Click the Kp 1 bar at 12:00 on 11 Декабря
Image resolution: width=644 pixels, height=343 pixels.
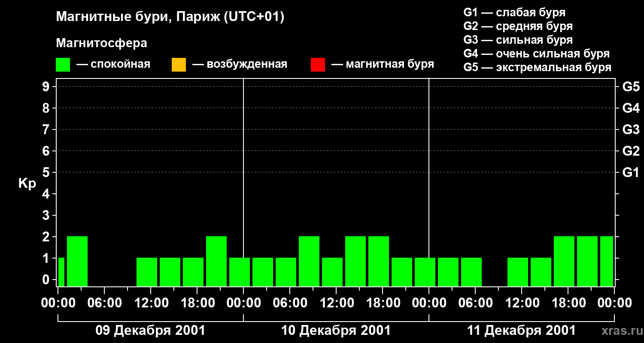518,272
